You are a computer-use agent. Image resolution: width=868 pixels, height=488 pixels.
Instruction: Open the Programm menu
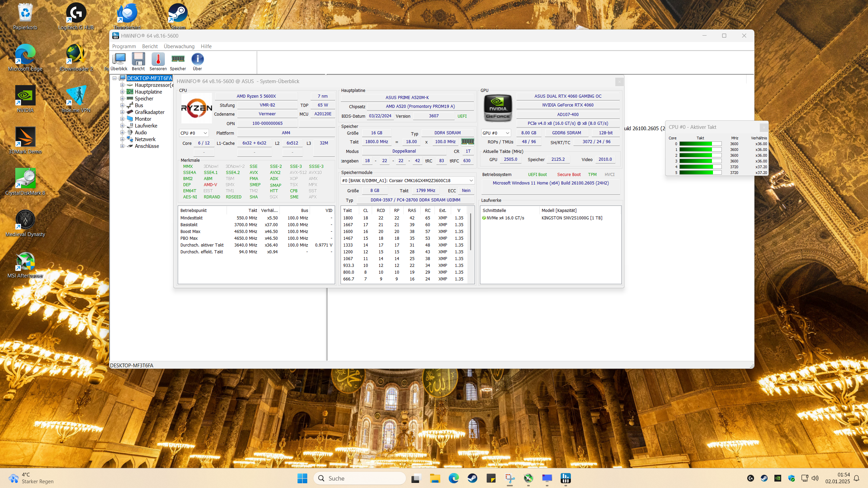point(124,46)
